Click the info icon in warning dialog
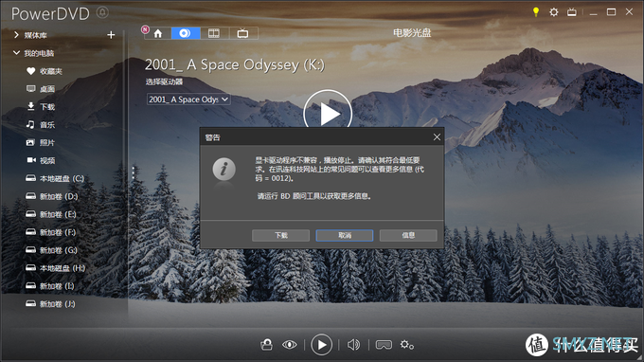Viewport: 644px width, 362px height. point(224,169)
